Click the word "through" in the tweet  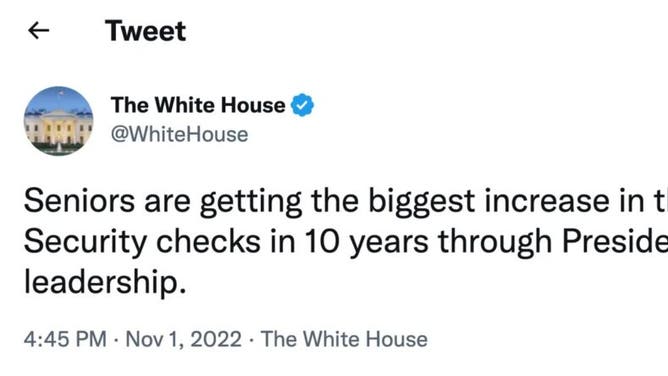[x=495, y=242]
